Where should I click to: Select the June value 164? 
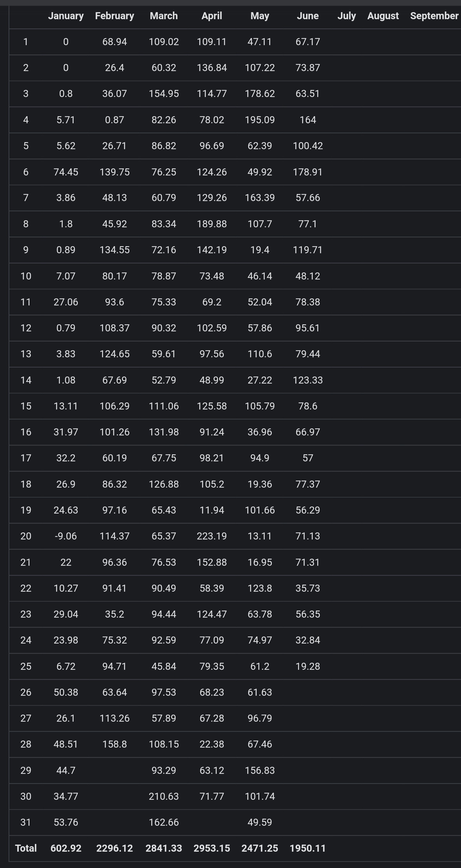point(308,120)
